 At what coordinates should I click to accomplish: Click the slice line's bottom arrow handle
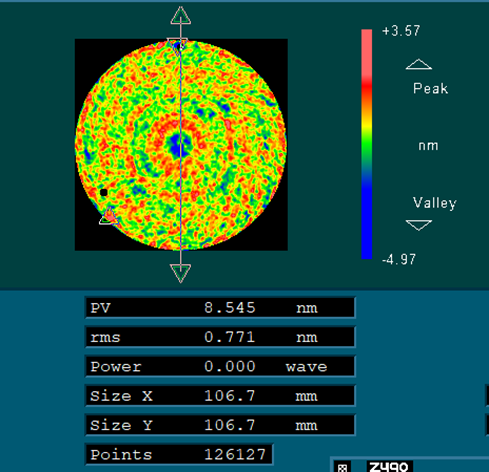(x=180, y=273)
